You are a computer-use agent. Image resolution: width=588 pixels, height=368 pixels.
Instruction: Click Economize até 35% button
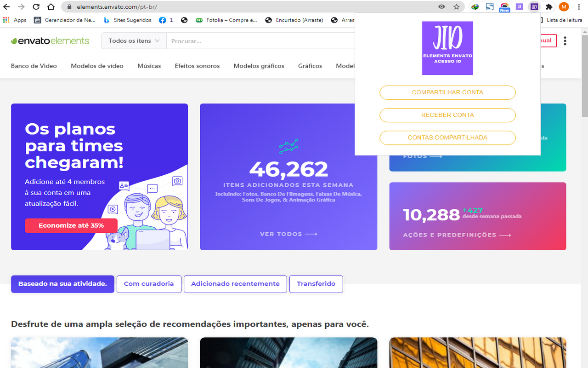click(x=71, y=225)
